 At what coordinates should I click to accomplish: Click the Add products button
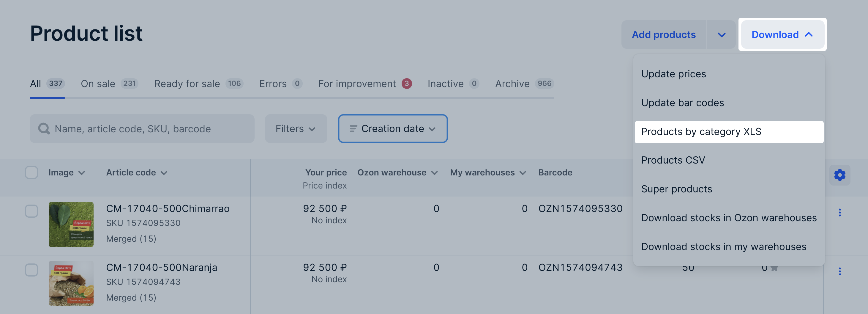pyautogui.click(x=663, y=35)
